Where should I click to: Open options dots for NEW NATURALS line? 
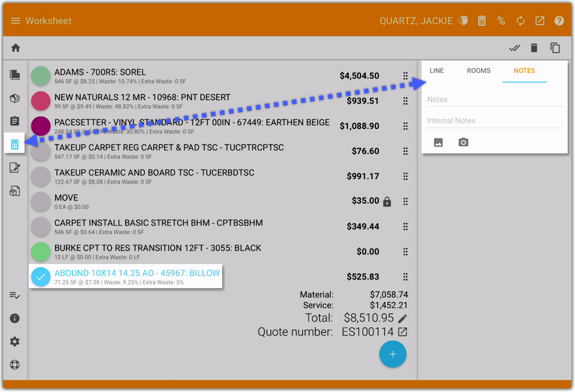(x=405, y=101)
